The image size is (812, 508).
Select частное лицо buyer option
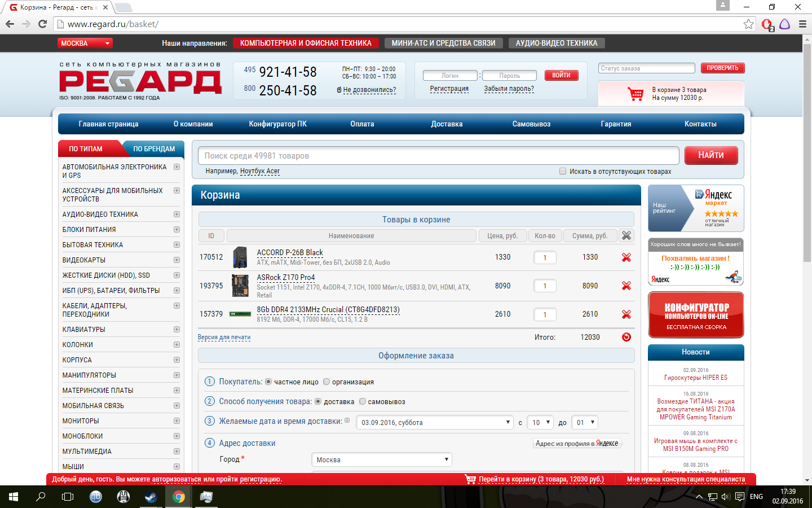coord(268,382)
